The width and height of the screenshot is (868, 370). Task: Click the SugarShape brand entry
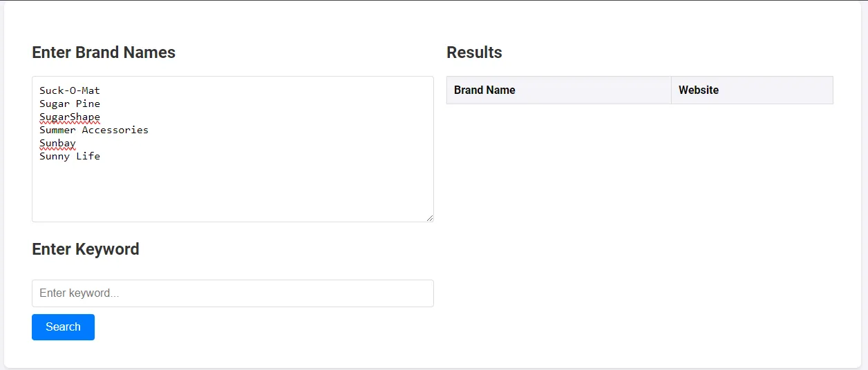tap(69, 117)
